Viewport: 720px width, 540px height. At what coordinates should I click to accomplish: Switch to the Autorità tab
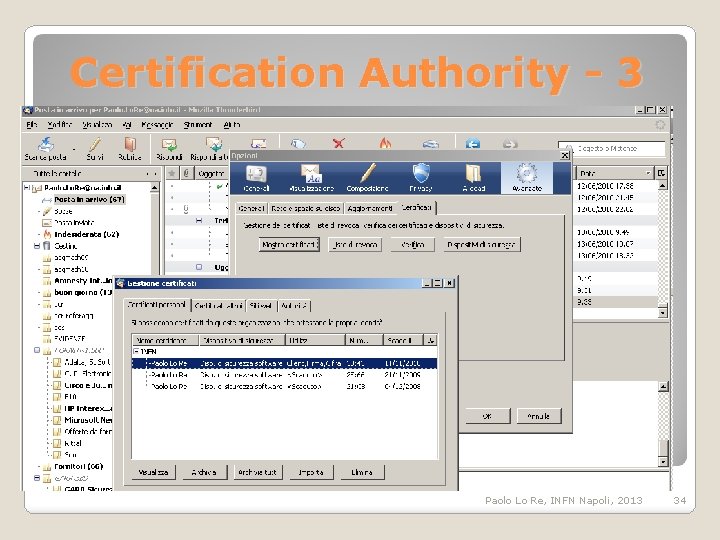click(294, 305)
